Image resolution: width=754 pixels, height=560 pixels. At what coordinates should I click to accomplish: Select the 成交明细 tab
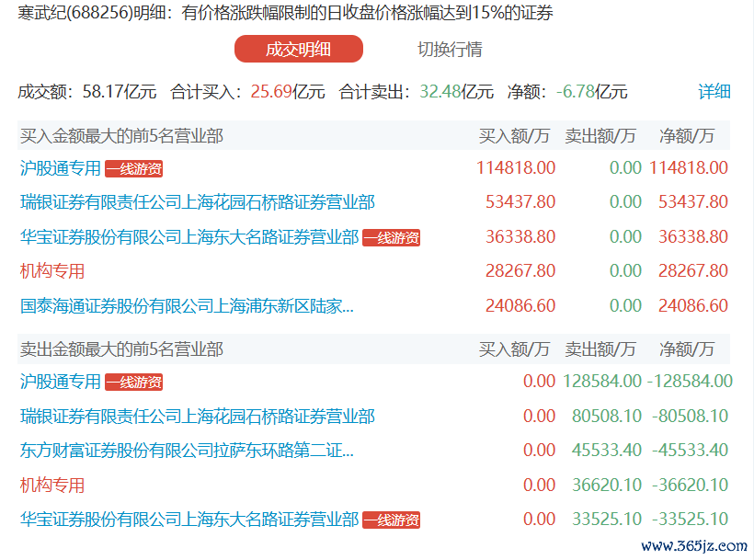click(x=299, y=49)
